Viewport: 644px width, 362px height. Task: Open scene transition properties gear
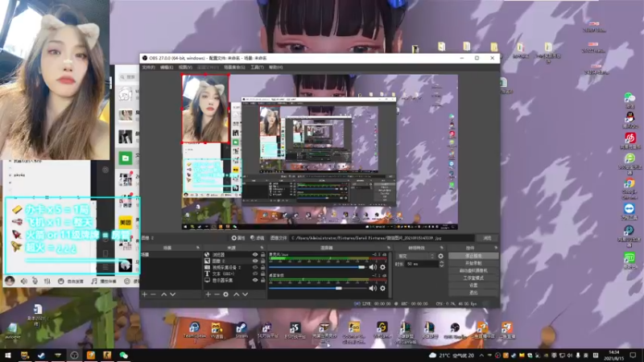(x=440, y=256)
